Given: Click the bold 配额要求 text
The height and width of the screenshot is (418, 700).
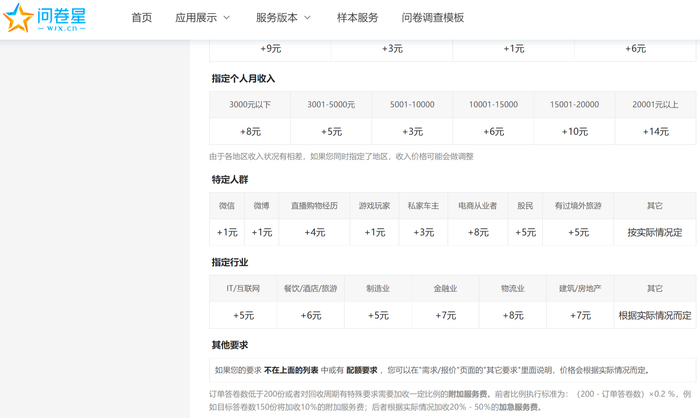Looking at the screenshot, I should coord(362,370).
